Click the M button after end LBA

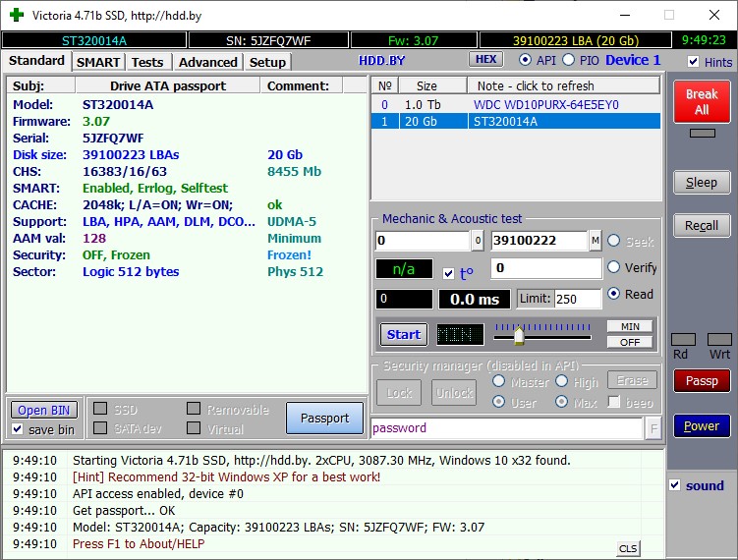[x=595, y=241]
